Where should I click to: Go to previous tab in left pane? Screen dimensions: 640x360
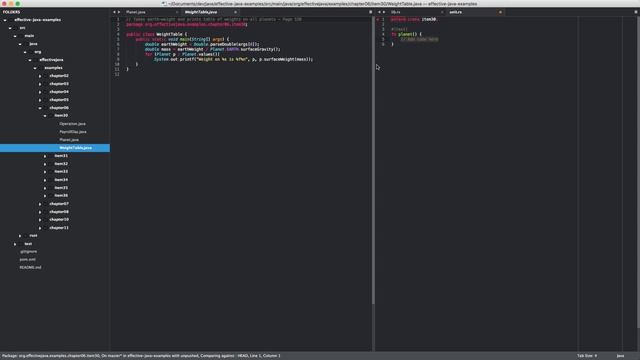(114, 12)
